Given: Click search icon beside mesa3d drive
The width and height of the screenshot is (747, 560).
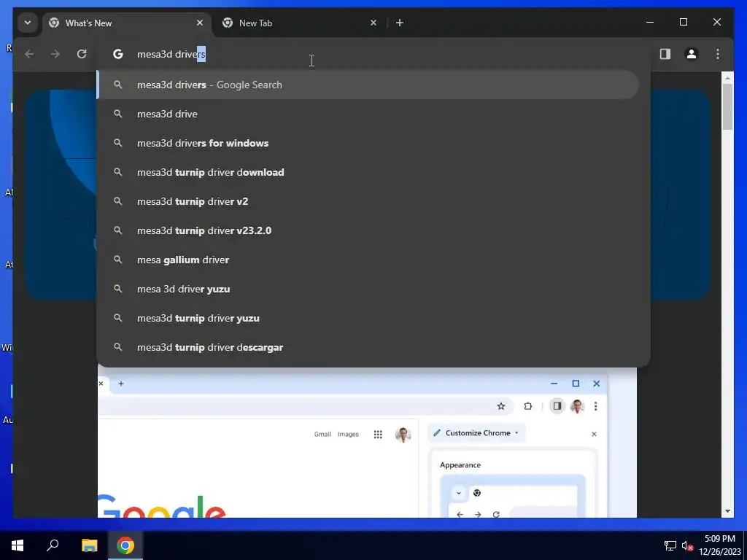Looking at the screenshot, I should 117,114.
